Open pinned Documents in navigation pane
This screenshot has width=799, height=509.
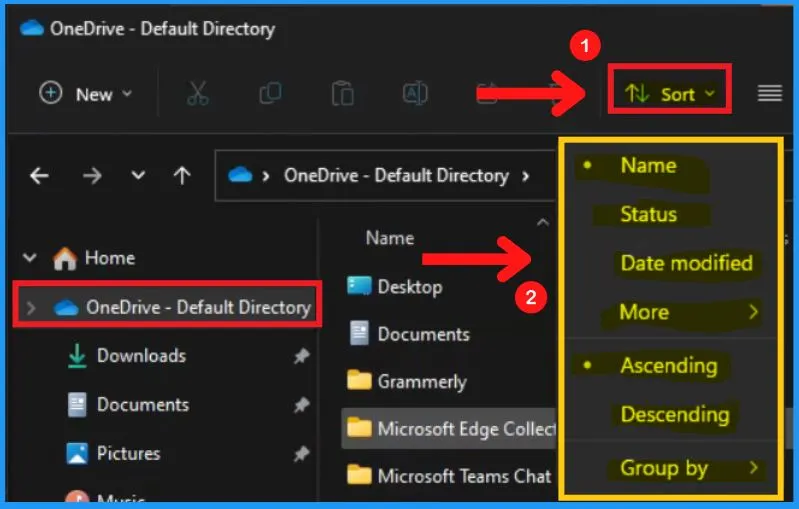pos(143,405)
